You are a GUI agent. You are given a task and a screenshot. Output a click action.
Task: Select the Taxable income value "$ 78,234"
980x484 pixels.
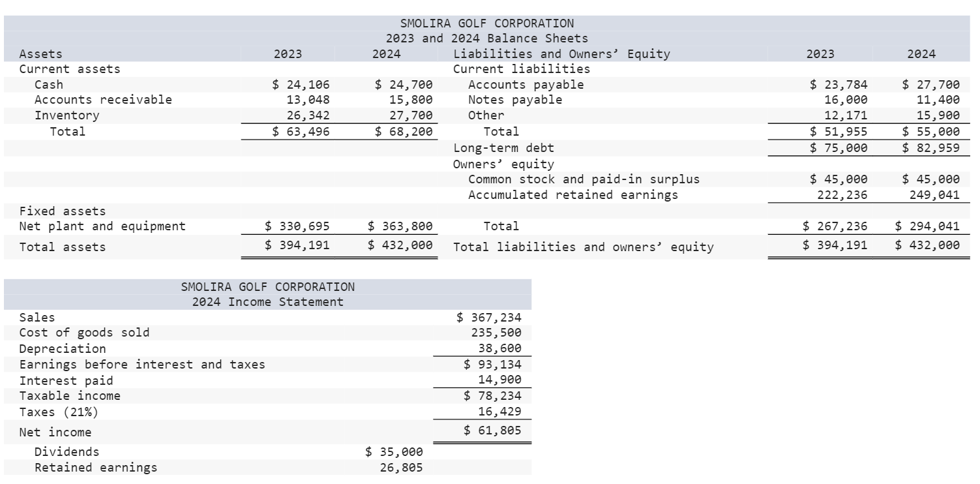click(x=492, y=396)
